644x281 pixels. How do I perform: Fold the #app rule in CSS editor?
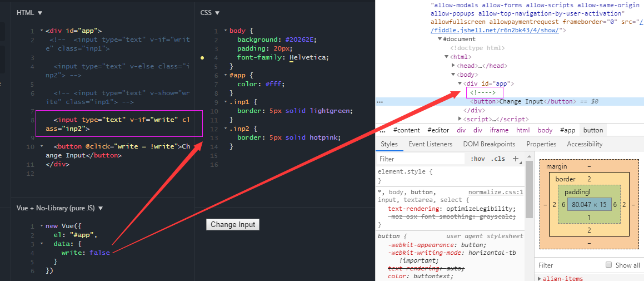coord(226,75)
